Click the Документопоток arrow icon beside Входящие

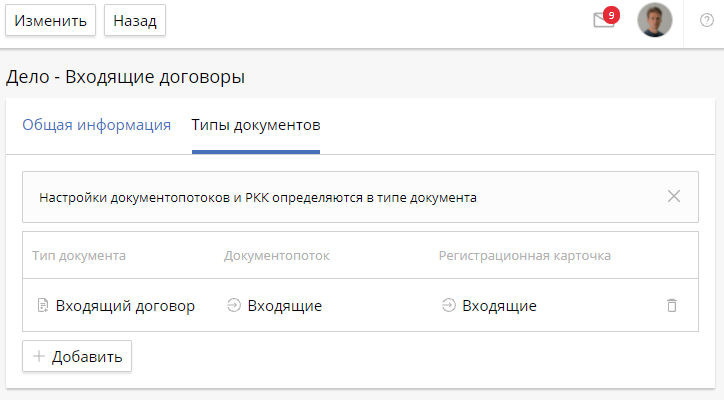(x=234, y=305)
